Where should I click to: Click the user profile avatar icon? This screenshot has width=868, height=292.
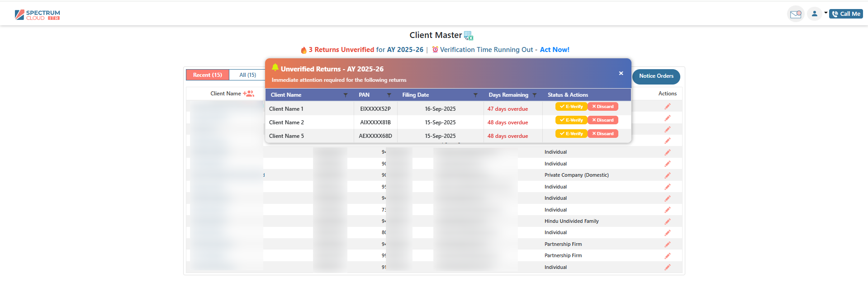814,14
